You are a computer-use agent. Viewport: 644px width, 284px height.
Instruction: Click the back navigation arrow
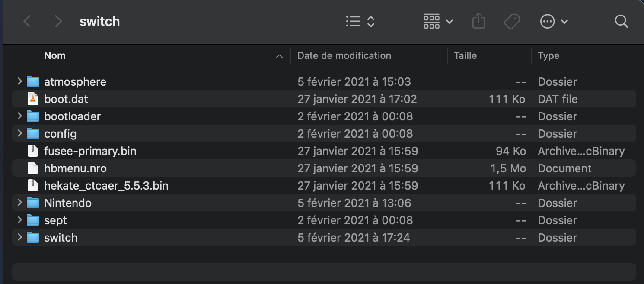pyautogui.click(x=27, y=21)
